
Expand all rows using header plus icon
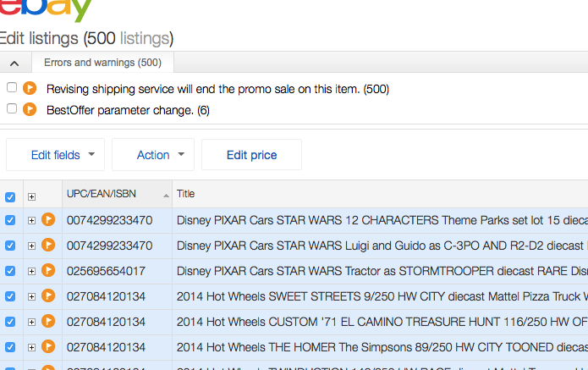point(31,196)
